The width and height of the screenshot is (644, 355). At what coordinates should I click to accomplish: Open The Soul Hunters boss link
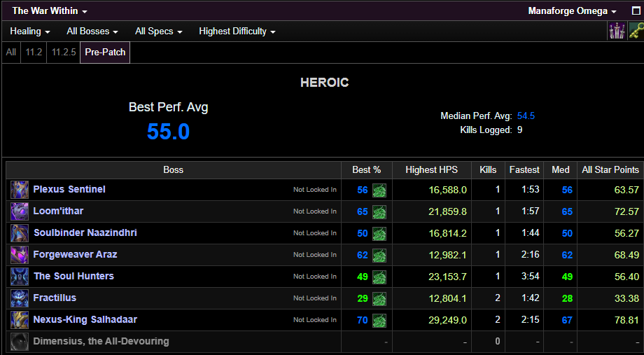73,277
